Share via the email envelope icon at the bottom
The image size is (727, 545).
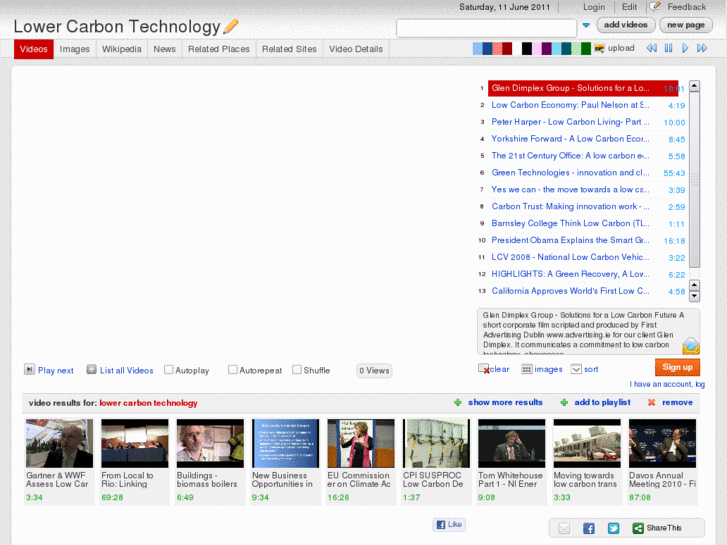coord(564,528)
